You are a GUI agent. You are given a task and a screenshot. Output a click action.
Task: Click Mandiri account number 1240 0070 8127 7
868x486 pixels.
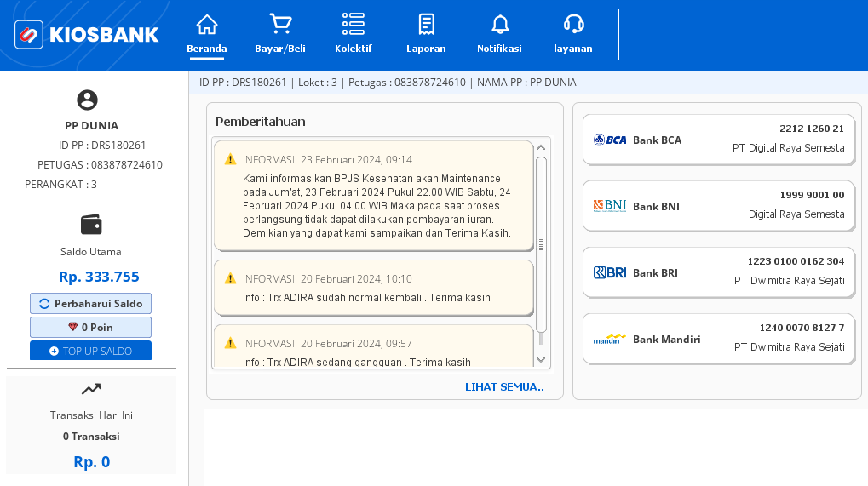pos(802,328)
